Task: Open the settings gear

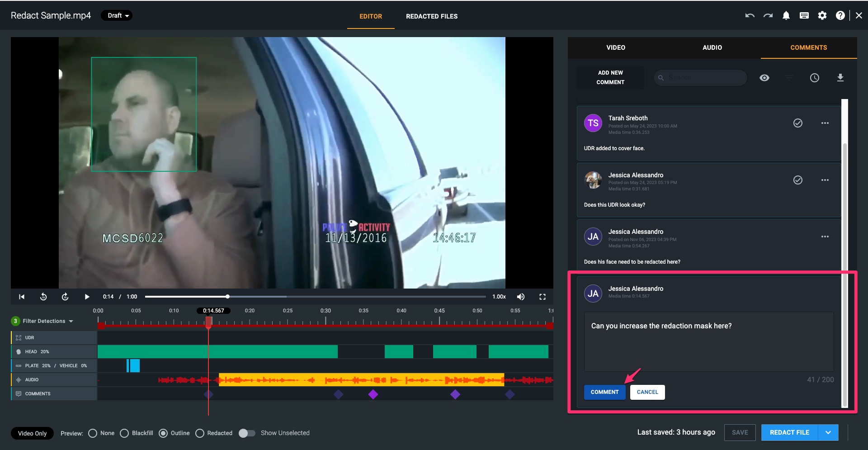Action: [822, 16]
